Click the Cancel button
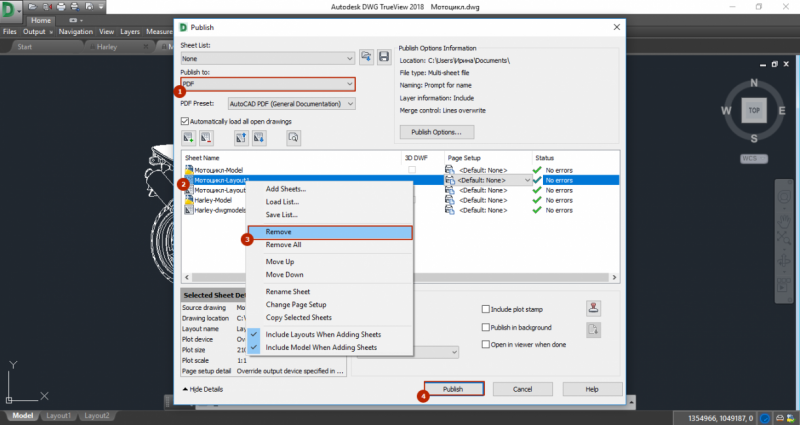Screen dimensions: 800x425 tap(522, 389)
